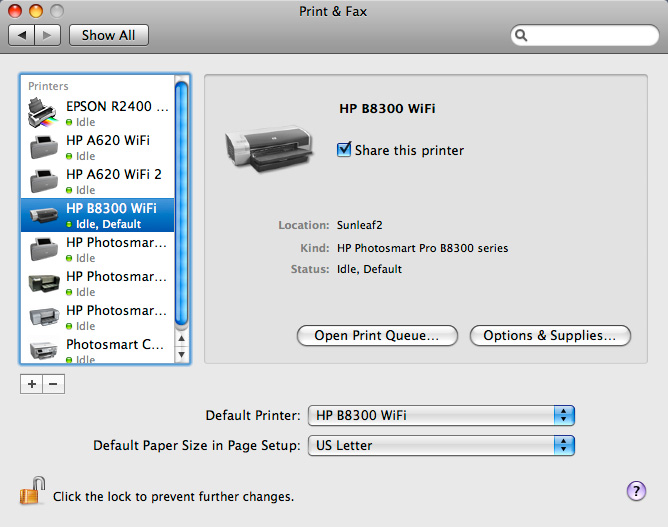
Task: Click the HP B8300 WiFi heading in details
Action: [x=387, y=108]
